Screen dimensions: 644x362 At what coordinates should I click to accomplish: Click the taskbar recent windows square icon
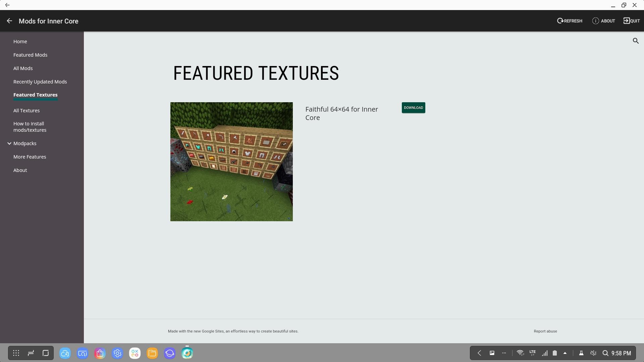pos(46,353)
